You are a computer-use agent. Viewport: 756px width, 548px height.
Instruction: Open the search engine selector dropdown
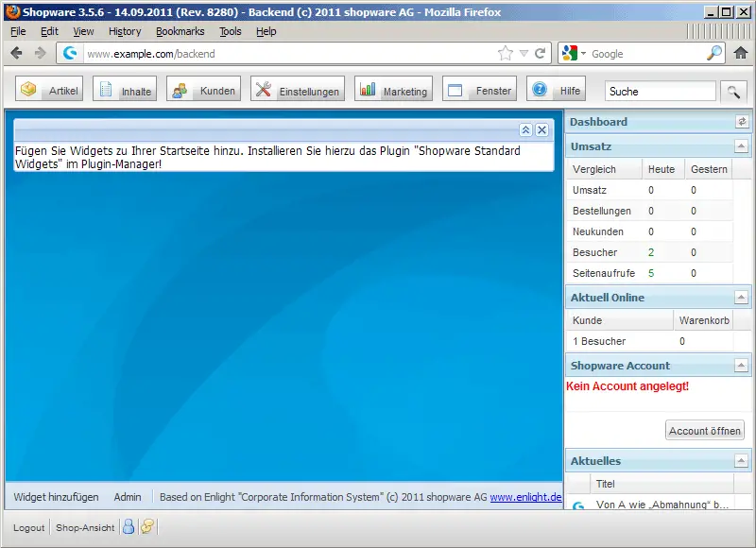click(574, 53)
